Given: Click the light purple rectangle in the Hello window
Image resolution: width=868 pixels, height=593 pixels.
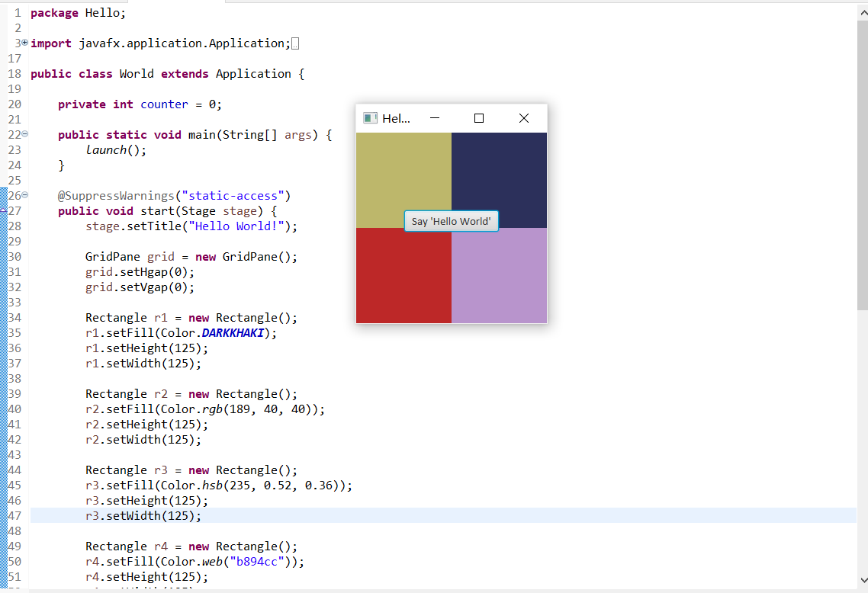Looking at the screenshot, I should pyautogui.click(x=500, y=275).
